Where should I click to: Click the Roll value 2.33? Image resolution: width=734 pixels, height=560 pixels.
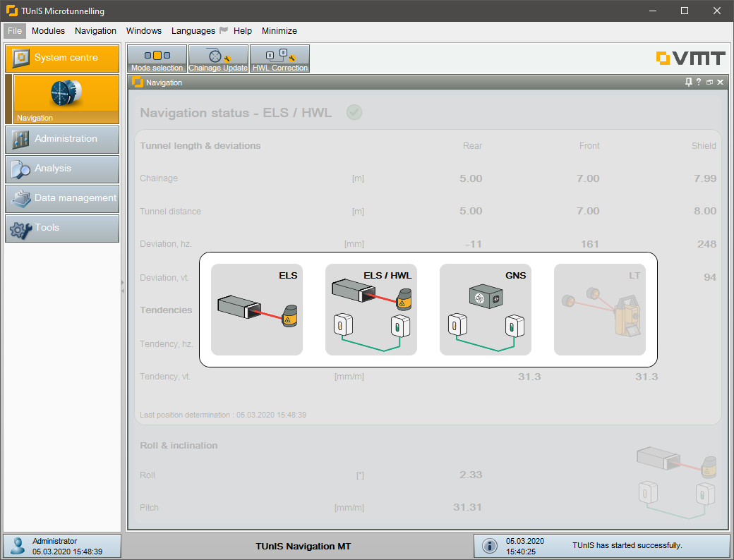point(471,475)
